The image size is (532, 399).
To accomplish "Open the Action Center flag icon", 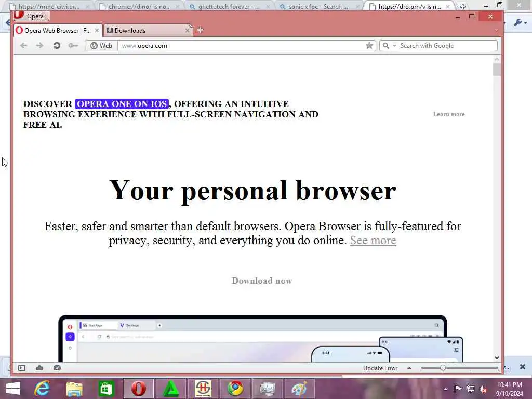I will coord(458,389).
